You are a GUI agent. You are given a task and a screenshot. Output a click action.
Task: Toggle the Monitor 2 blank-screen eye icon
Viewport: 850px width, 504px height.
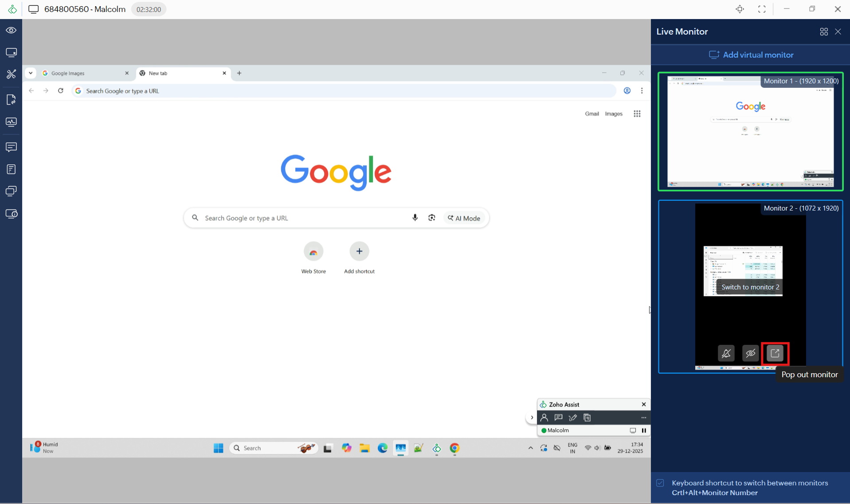750,353
